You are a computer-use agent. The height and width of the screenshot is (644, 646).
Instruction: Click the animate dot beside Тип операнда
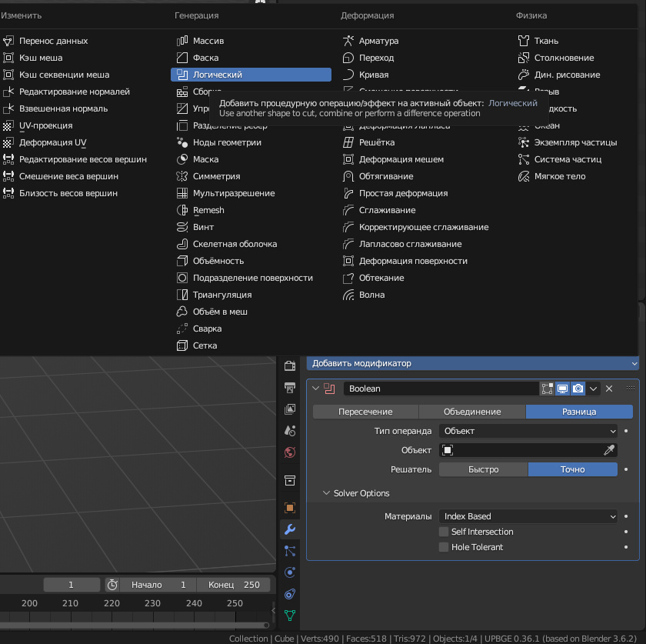pyautogui.click(x=626, y=431)
